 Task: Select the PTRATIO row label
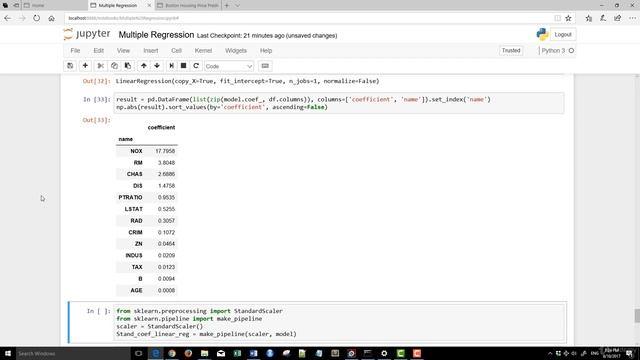130,197
